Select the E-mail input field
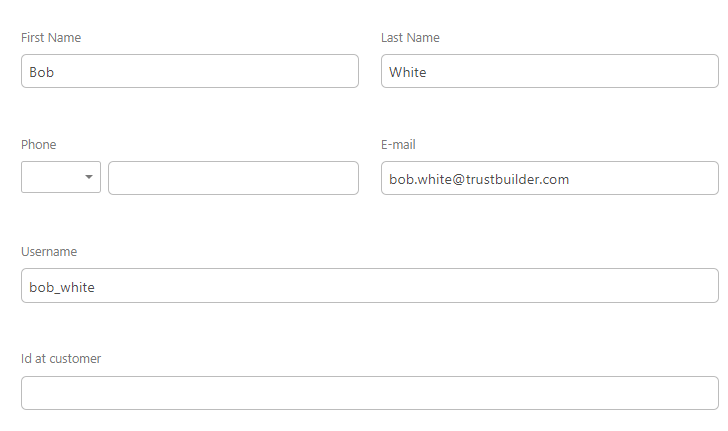The width and height of the screenshot is (728, 431). (549, 178)
